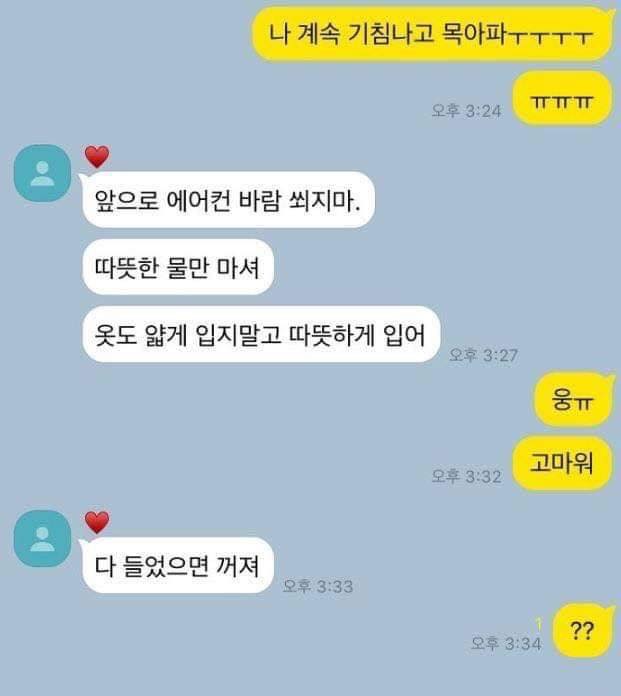
Task: Click the red heart above the second avatar message
Action: (97, 522)
